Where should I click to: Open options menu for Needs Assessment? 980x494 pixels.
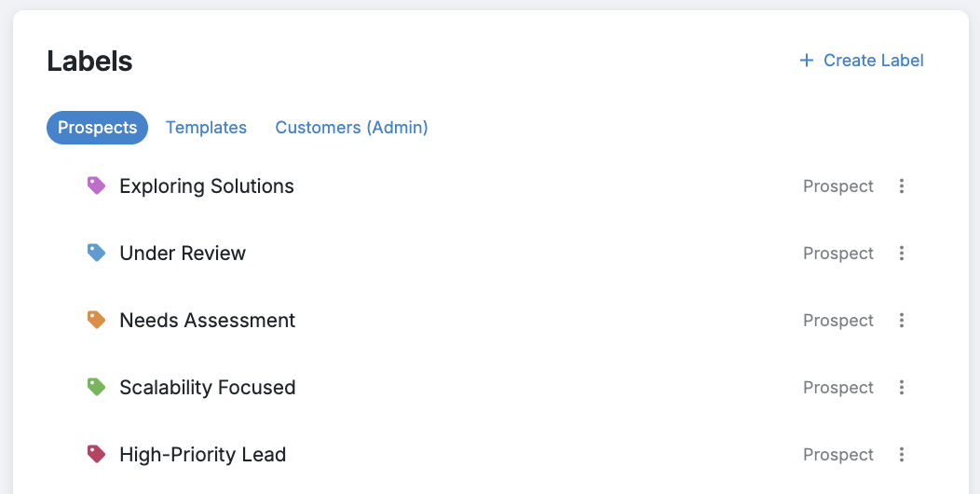pyautogui.click(x=902, y=321)
